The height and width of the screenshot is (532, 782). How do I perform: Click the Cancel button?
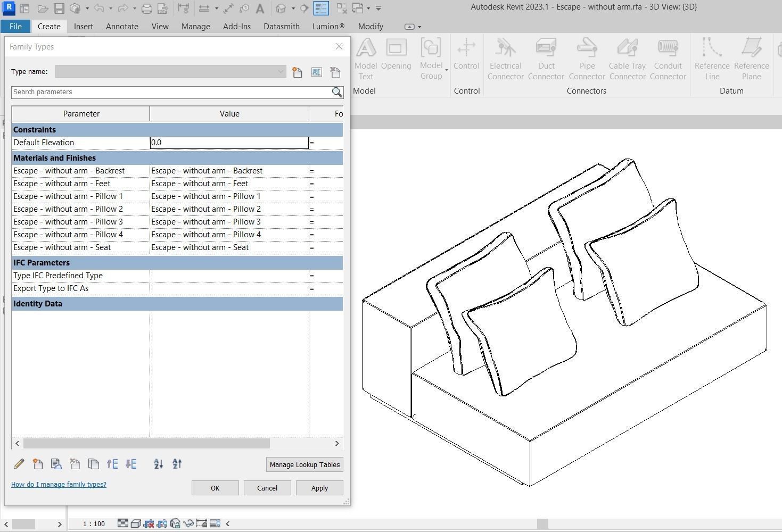pos(267,488)
